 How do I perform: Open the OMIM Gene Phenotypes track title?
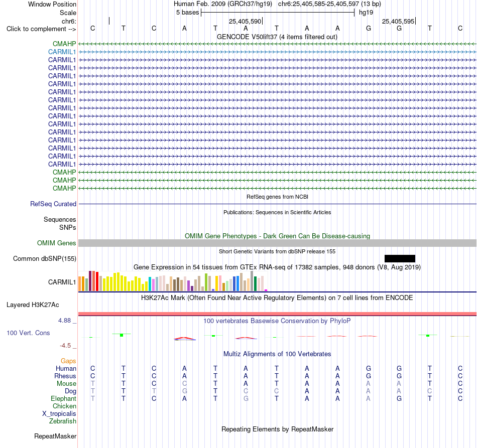point(278,236)
